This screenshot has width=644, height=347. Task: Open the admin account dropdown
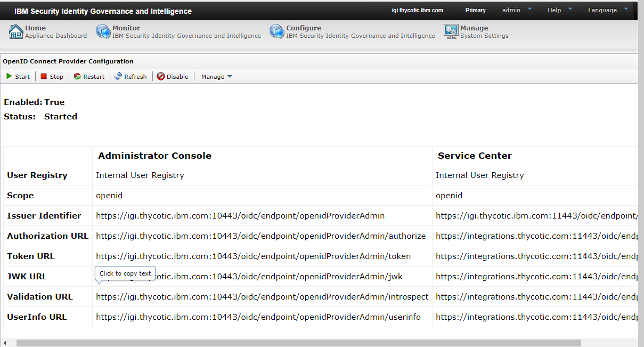click(x=515, y=10)
